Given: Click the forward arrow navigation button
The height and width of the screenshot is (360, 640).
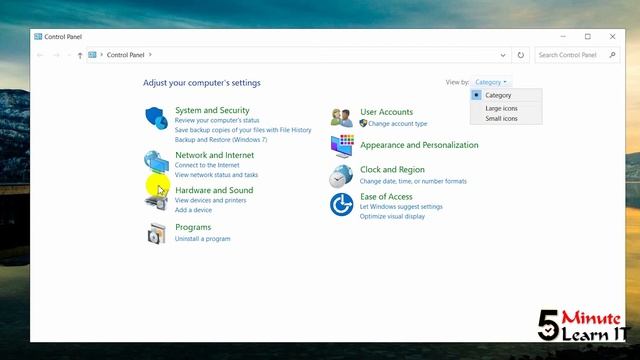Looking at the screenshot, I should tap(56, 55).
